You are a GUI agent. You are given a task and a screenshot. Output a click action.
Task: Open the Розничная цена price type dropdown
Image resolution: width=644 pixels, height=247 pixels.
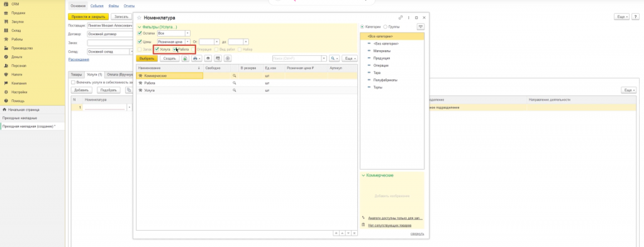(187, 41)
